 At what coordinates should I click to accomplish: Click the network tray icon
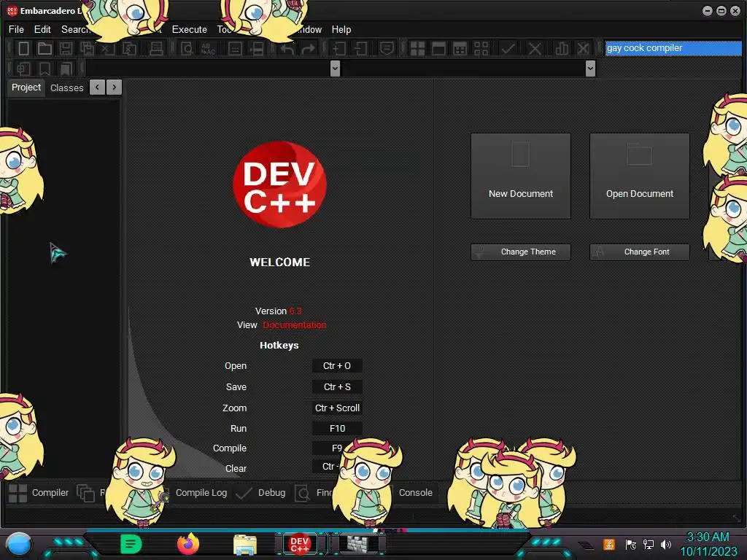(649, 544)
